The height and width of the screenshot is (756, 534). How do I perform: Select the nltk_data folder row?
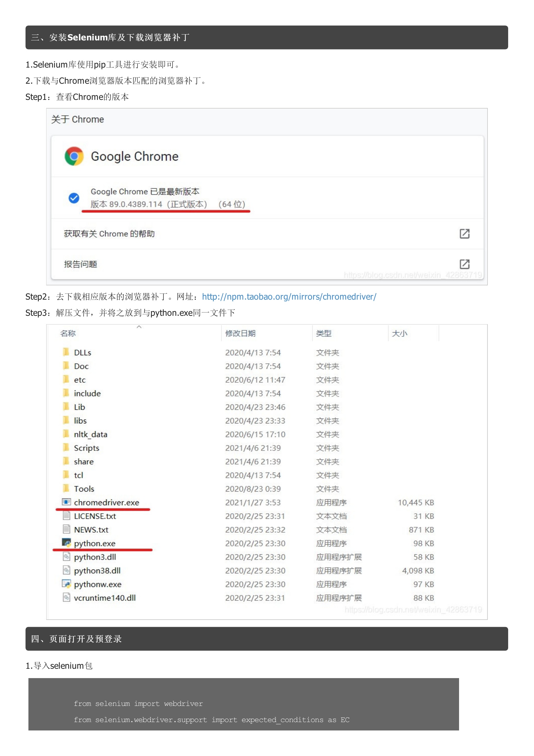point(90,434)
